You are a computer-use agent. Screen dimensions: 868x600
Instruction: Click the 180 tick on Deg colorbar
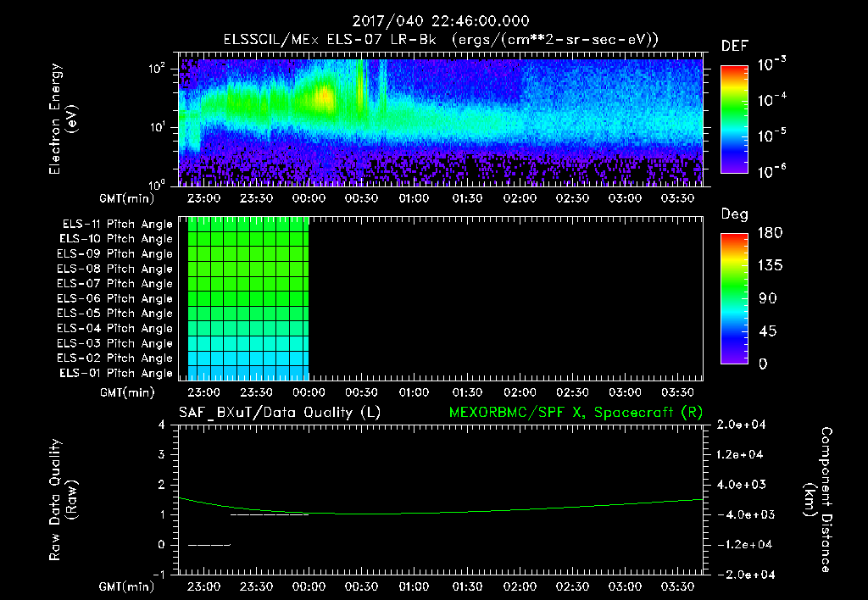pos(770,233)
